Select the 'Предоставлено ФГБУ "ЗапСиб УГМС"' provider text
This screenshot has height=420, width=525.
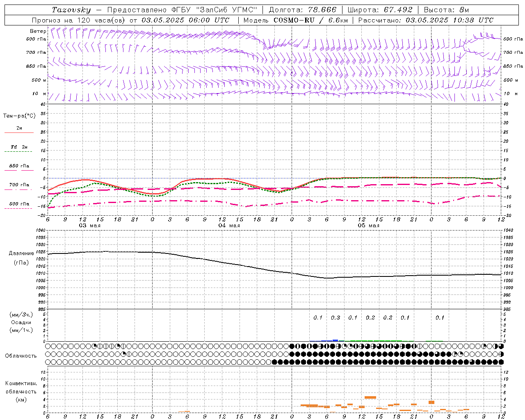[x=182, y=10]
